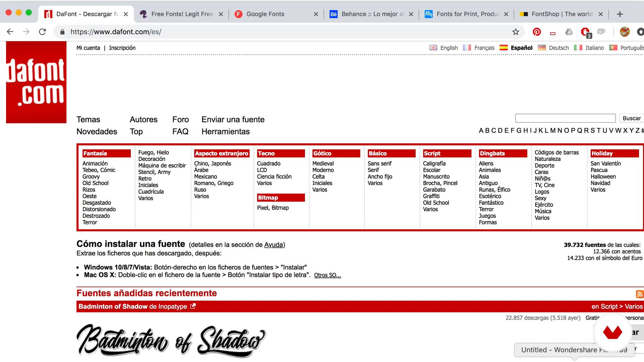Click the Google Drive extension icon
Image resolution: width=644 pixels, height=362 pixels.
pyautogui.click(x=569, y=32)
